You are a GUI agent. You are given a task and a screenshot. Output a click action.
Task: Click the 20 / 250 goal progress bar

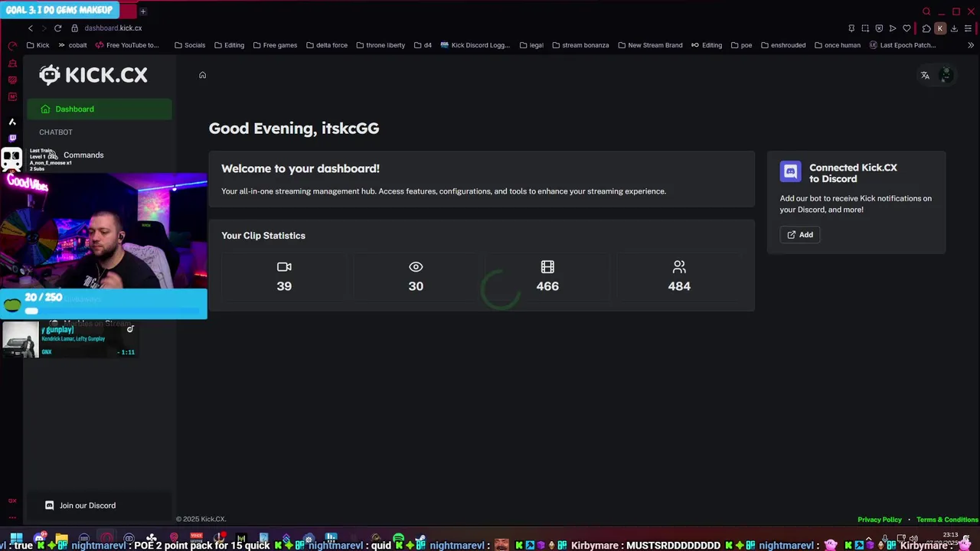tap(103, 304)
